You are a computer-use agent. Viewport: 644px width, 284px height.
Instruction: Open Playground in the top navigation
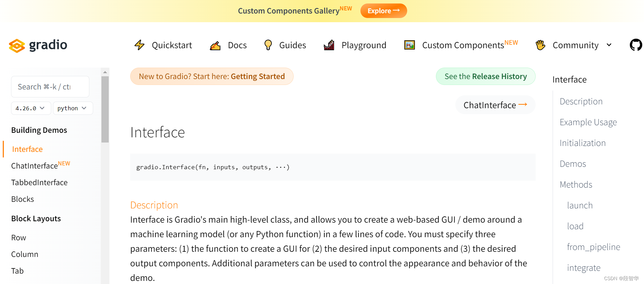tap(364, 45)
